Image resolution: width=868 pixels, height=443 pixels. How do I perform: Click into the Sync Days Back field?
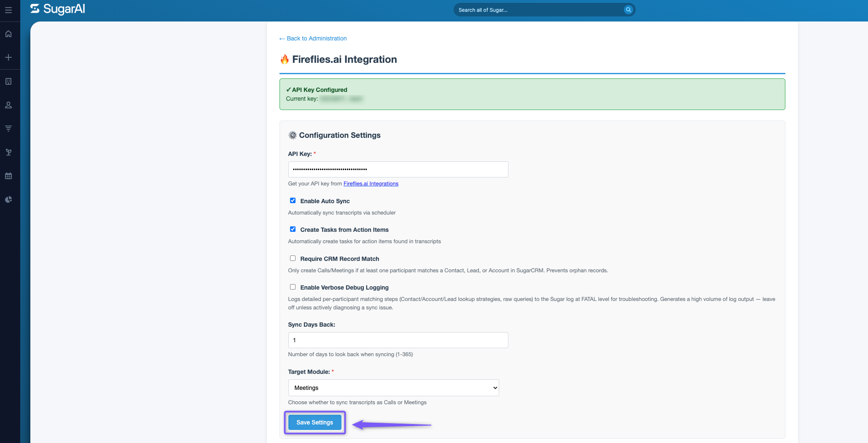pos(398,340)
